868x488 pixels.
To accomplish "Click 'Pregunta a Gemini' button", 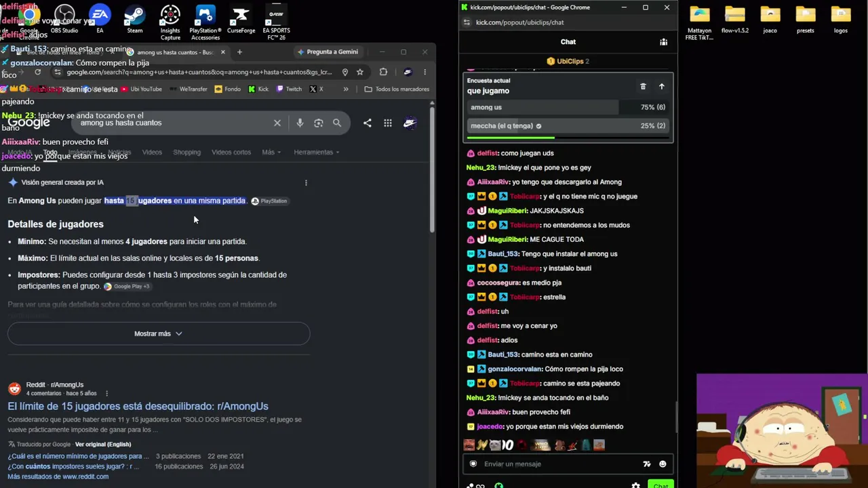I will click(328, 52).
